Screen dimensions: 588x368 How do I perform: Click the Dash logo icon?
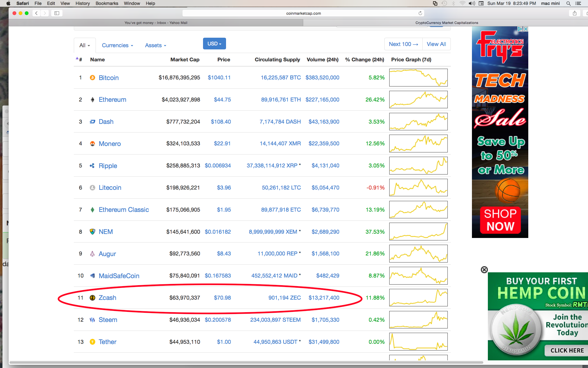tap(92, 122)
